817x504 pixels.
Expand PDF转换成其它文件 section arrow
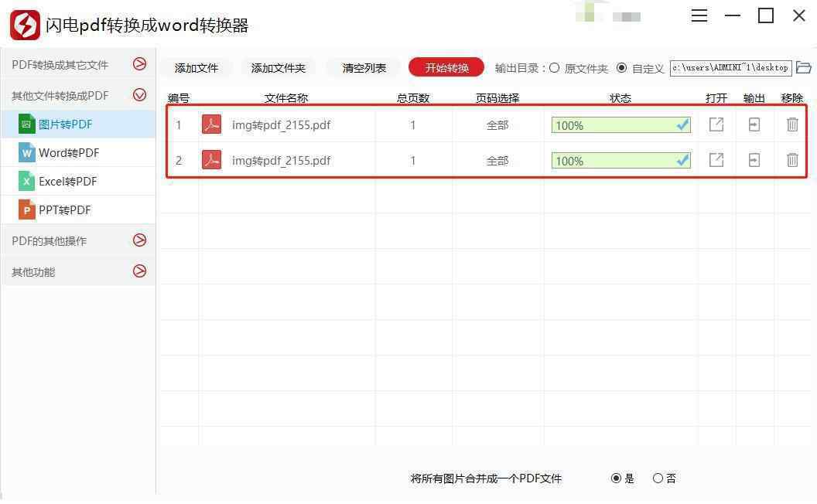[x=139, y=64]
